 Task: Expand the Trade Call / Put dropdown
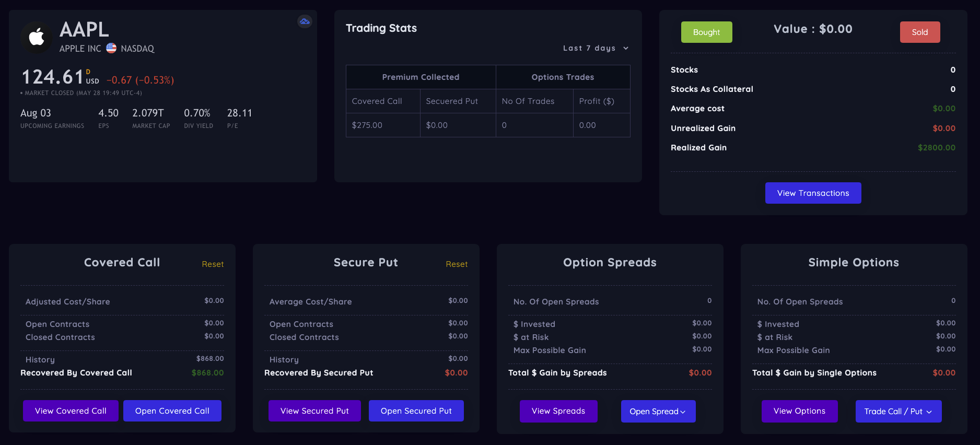coord(899,411)
